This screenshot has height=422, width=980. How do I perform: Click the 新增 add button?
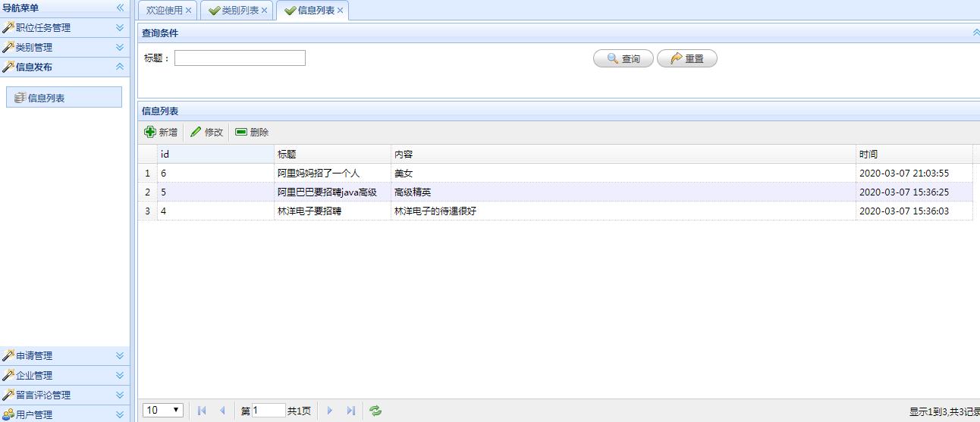pyautogui.click(x=161, y=132)
